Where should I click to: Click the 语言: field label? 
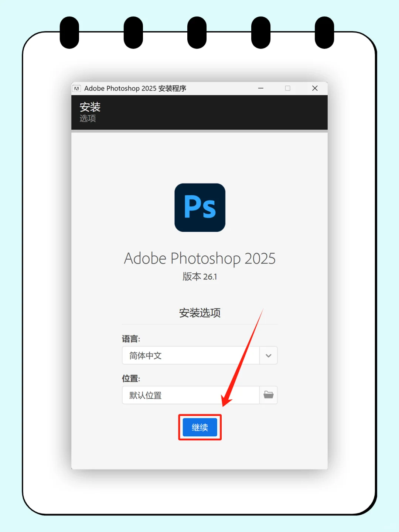point(131,339)
